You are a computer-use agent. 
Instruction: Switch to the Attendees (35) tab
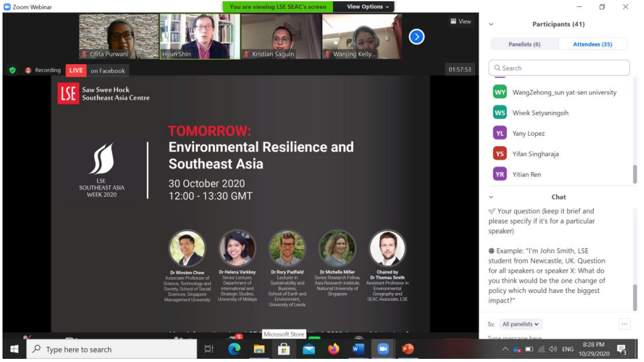pyautogui.click(x=592, y=45)
